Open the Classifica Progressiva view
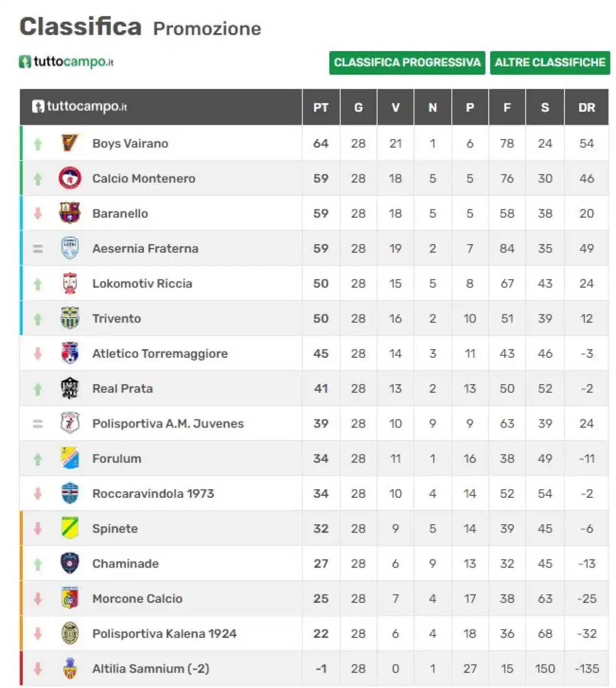The image size is (616, 688). (407, 63)
